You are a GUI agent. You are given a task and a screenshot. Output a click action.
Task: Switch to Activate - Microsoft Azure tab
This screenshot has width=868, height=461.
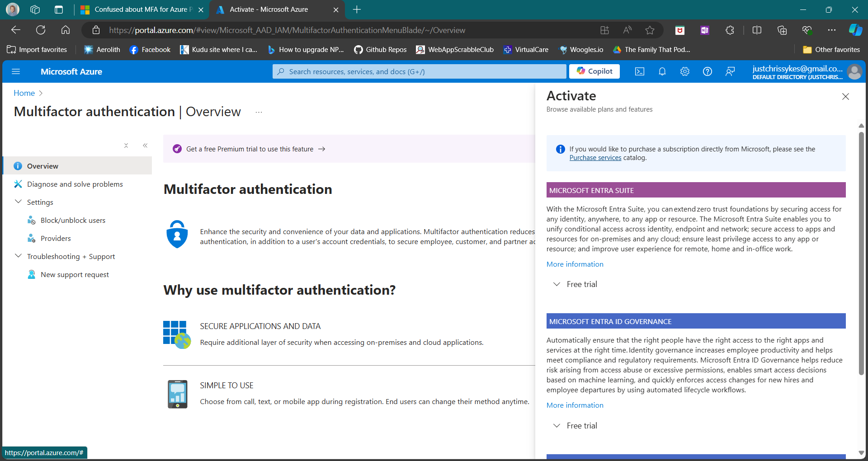pyautogui.click(x=269, y=9)
